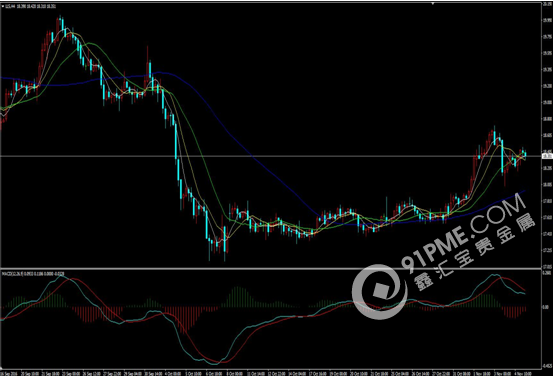
Task: Select the white horizontal price level line
Action: click(x=271, y=156)
